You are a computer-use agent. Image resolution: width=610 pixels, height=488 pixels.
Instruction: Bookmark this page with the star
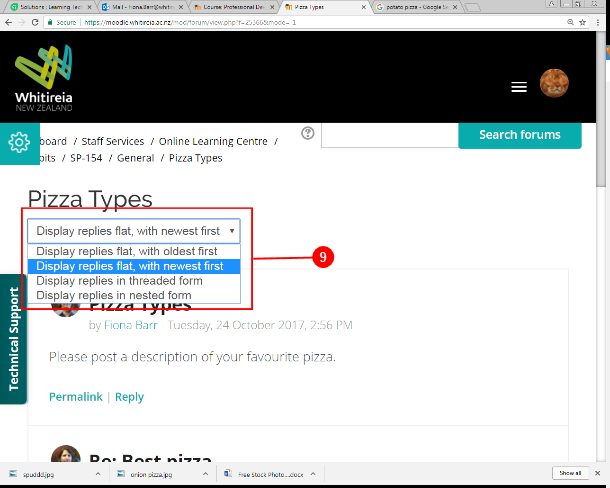point(582,23)
